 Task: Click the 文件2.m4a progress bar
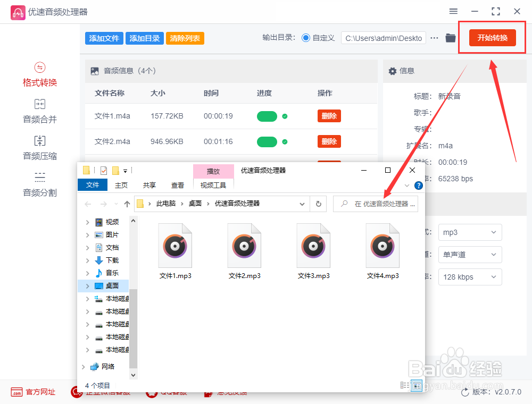click(x=267, y=142)
